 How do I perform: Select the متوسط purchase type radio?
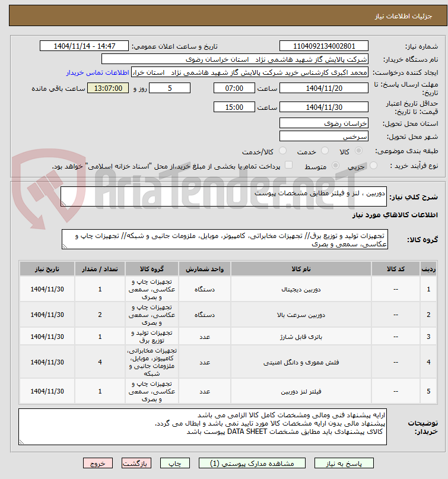click(335, 166)
